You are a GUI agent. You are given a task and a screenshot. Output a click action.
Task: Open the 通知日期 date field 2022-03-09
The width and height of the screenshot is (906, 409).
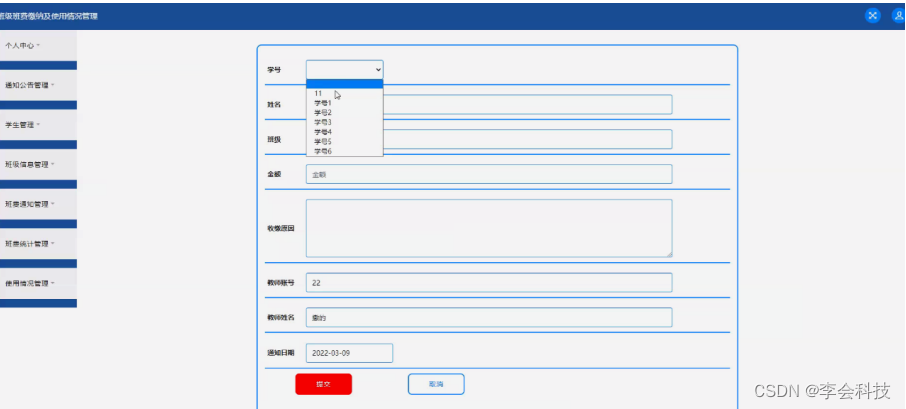click(350, 353)
